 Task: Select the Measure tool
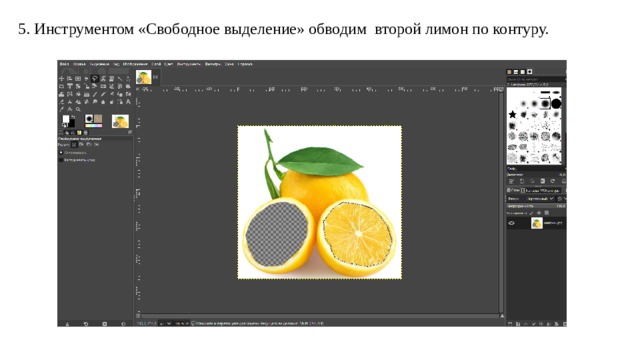coord(69,109)
